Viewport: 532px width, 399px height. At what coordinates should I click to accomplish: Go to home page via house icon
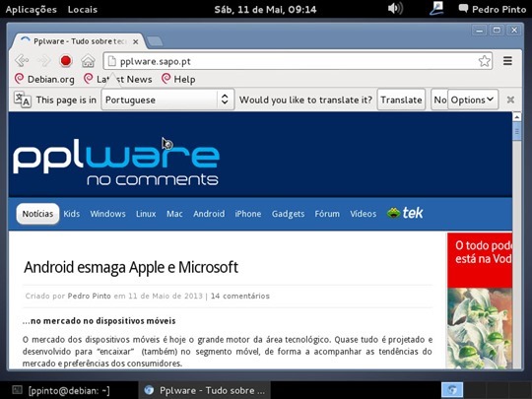[x=88, y=61]
